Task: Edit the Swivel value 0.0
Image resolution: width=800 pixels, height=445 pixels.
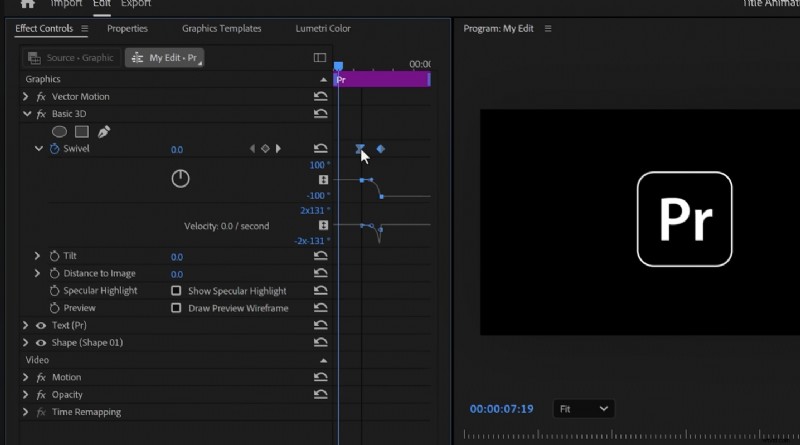Action: [x=177, y=150]
